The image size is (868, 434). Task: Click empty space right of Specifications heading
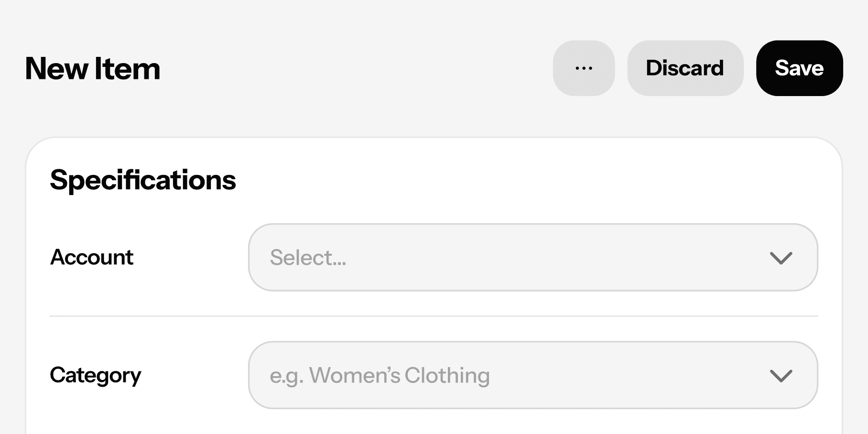[526, 180]
